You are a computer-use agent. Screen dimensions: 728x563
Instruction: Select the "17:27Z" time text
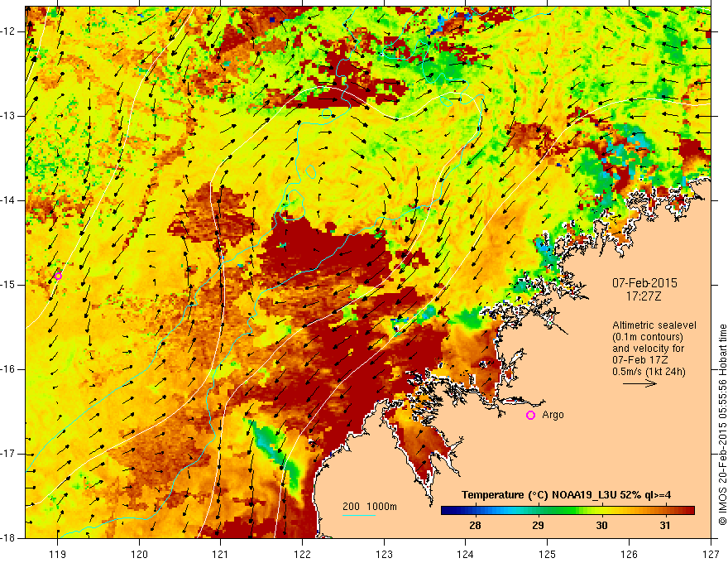click(x=644, y=296)
